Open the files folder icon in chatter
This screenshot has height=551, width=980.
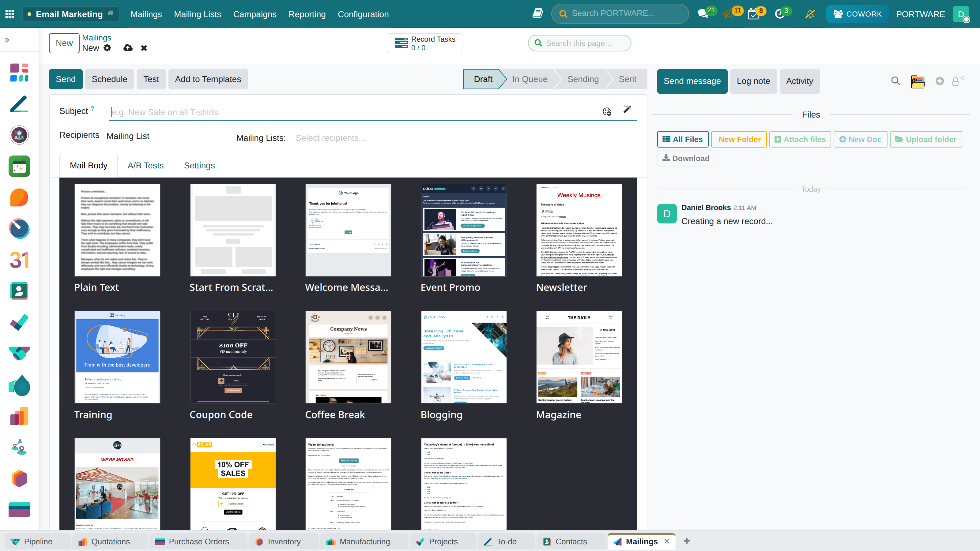[918, 81]
